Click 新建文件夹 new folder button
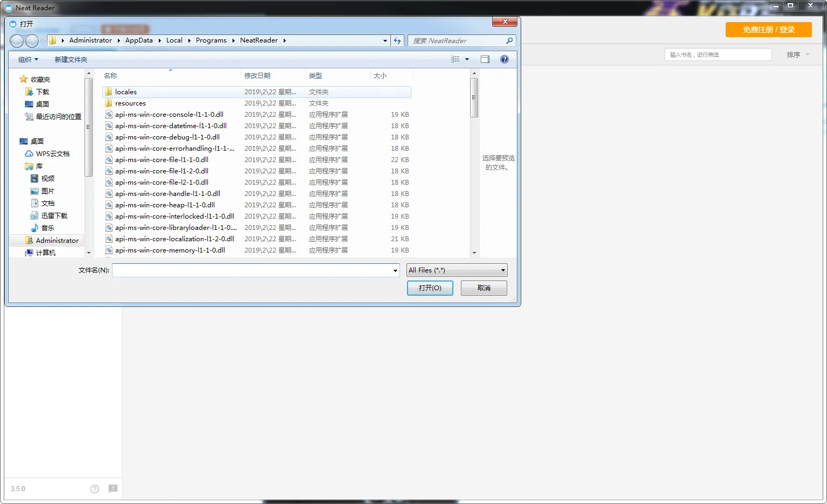 (71, 60)
